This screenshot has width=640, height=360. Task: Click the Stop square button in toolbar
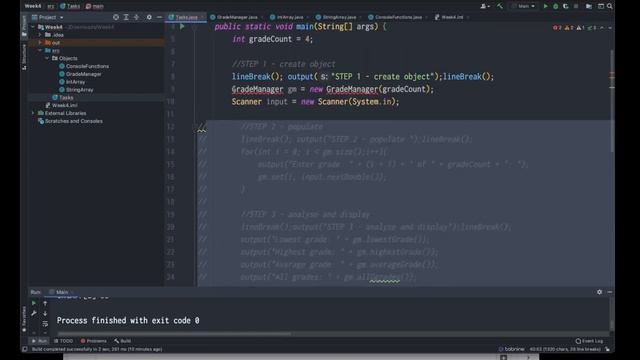click(x=576, y=6)
